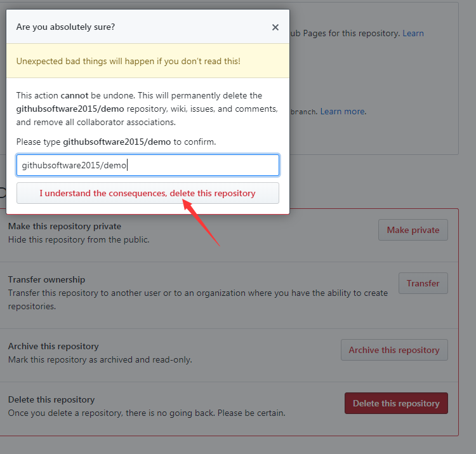Click the yellow 'Unexpected bad things' warning banner
Screen dimensions: 476x454
pyautogui.click(x=148, y=61)
